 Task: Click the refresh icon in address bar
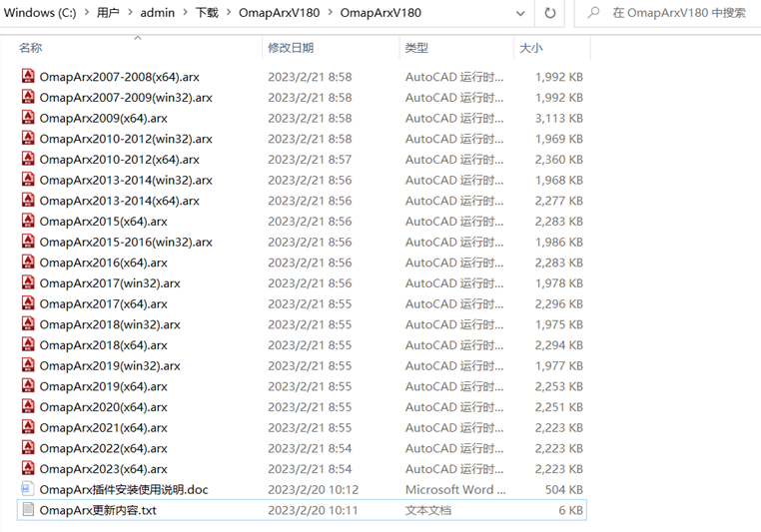pos(550,13)
